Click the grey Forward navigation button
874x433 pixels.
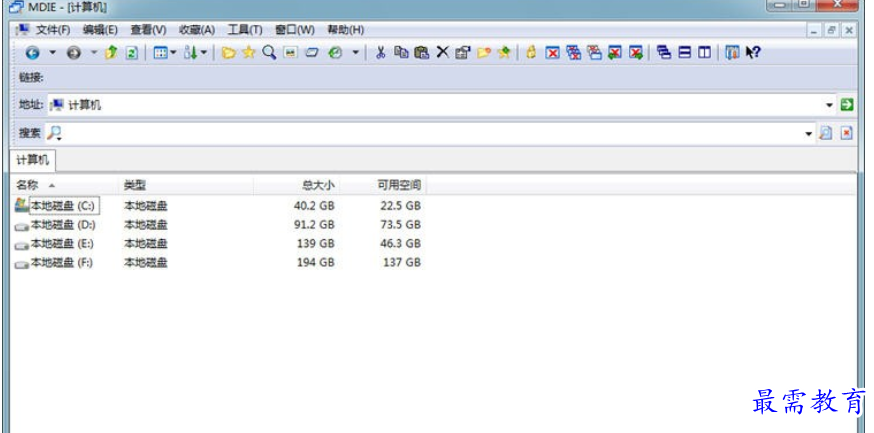[x=74, y=53]
